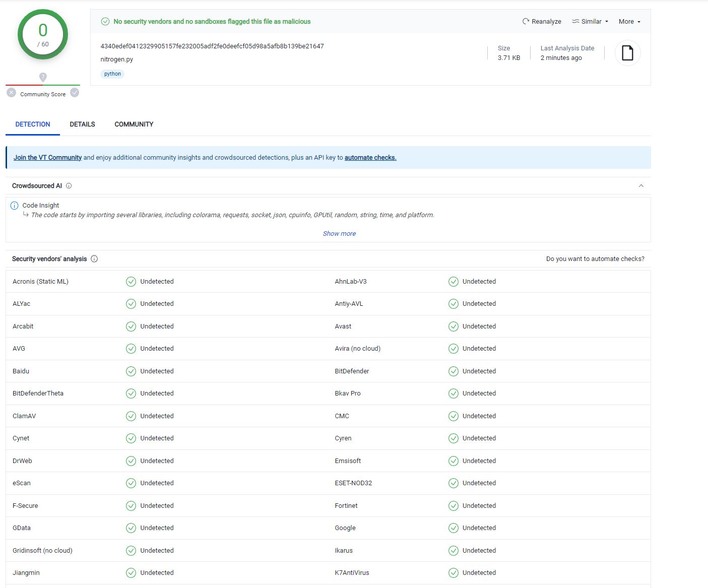The height and width of the screenshot is (588, 708).
Task: Switch to the DETAILS tab
Action: pyautogui.click(x=82, y=124)
